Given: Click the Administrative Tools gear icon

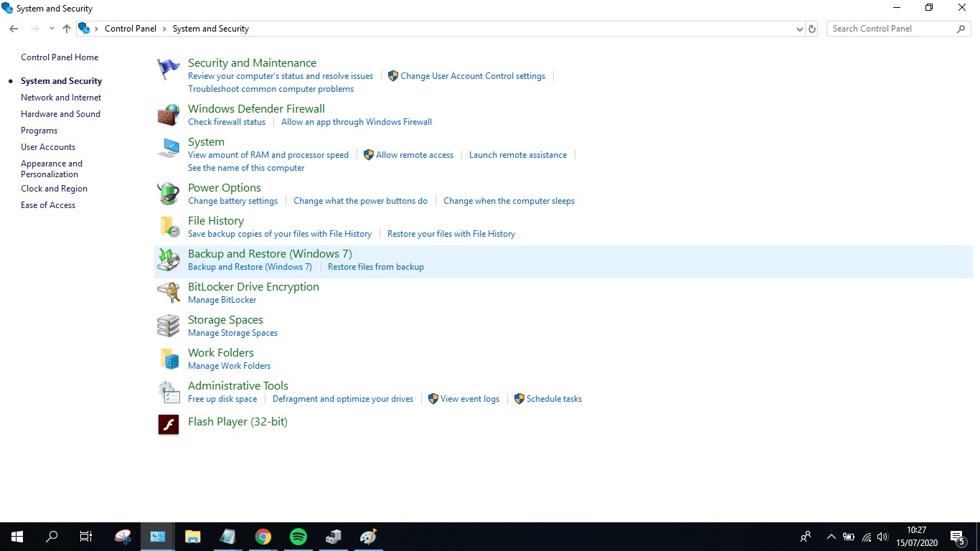Looking at the screenshot, I should click(169, 392).
